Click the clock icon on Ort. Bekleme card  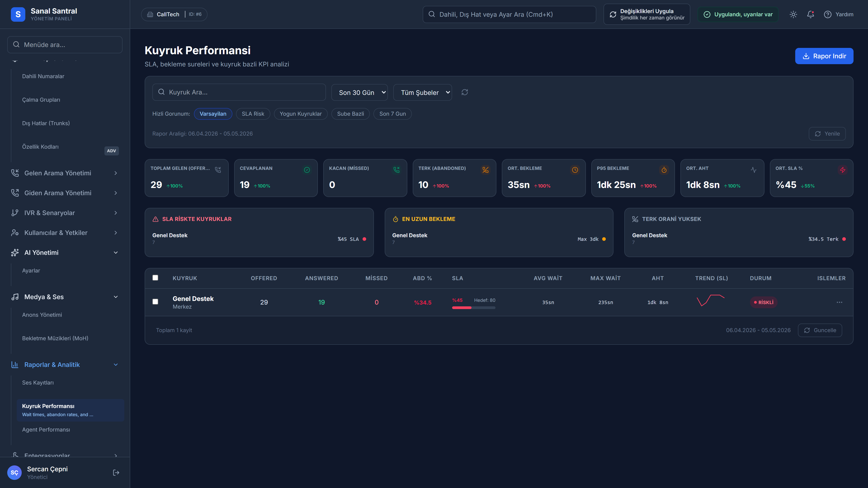coord(575,170)
